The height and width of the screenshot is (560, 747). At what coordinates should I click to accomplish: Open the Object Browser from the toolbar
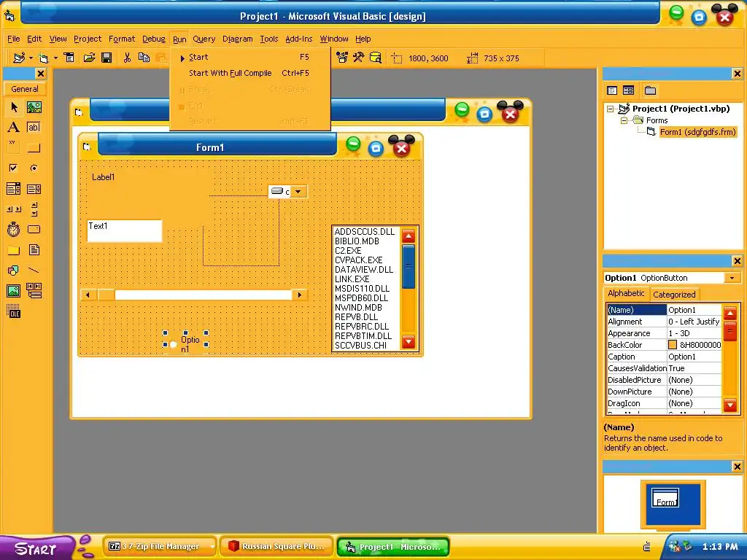pyautogui.click(x=342, y=58)
